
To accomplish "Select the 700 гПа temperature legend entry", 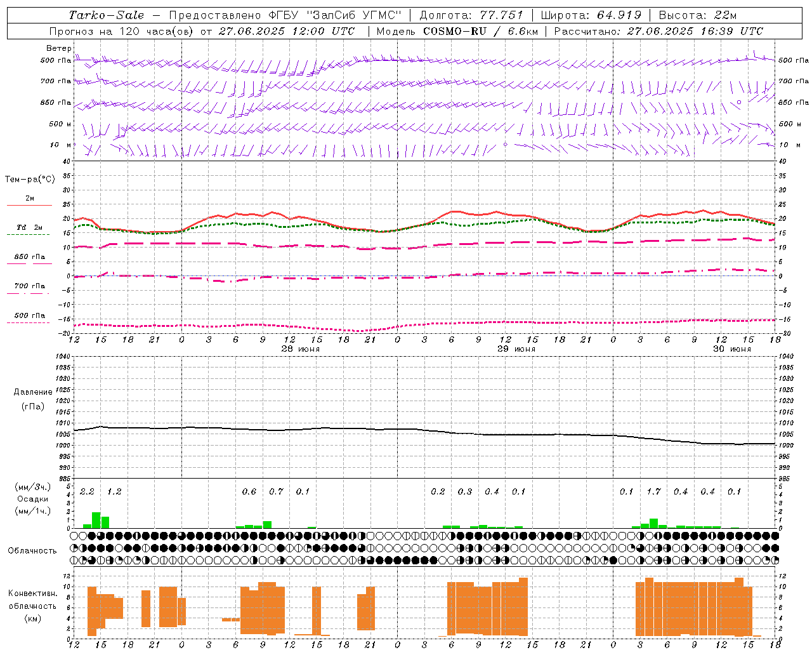I will [30, 286].
